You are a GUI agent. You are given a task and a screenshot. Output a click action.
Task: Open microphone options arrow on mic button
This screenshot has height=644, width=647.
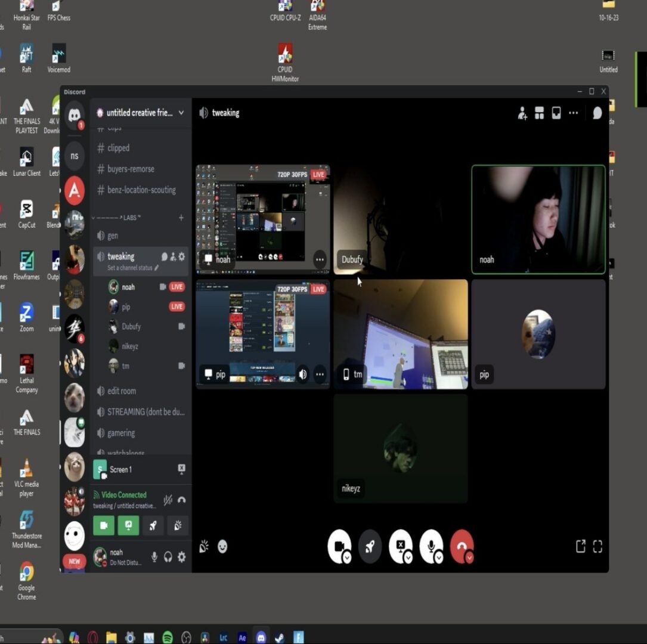439,558
